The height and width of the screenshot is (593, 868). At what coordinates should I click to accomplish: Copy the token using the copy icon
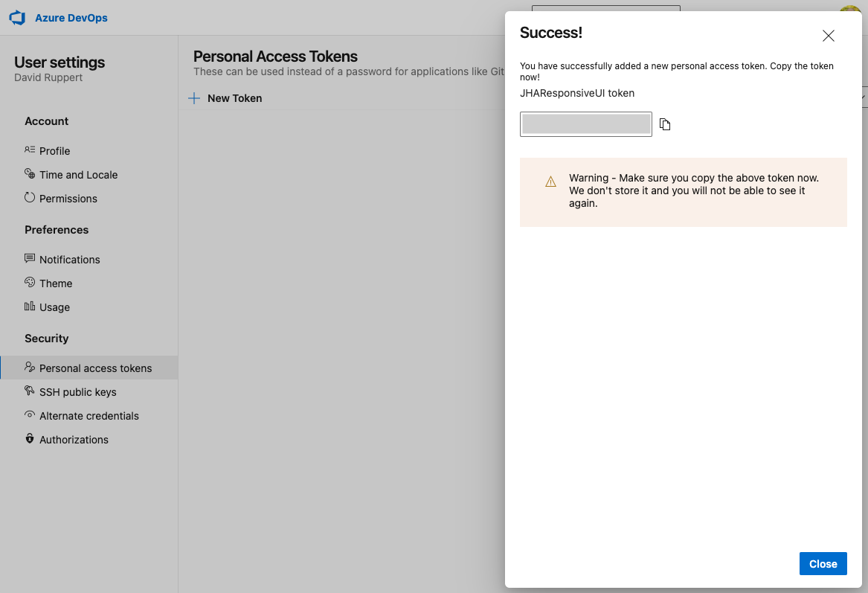tap(665, 124)
